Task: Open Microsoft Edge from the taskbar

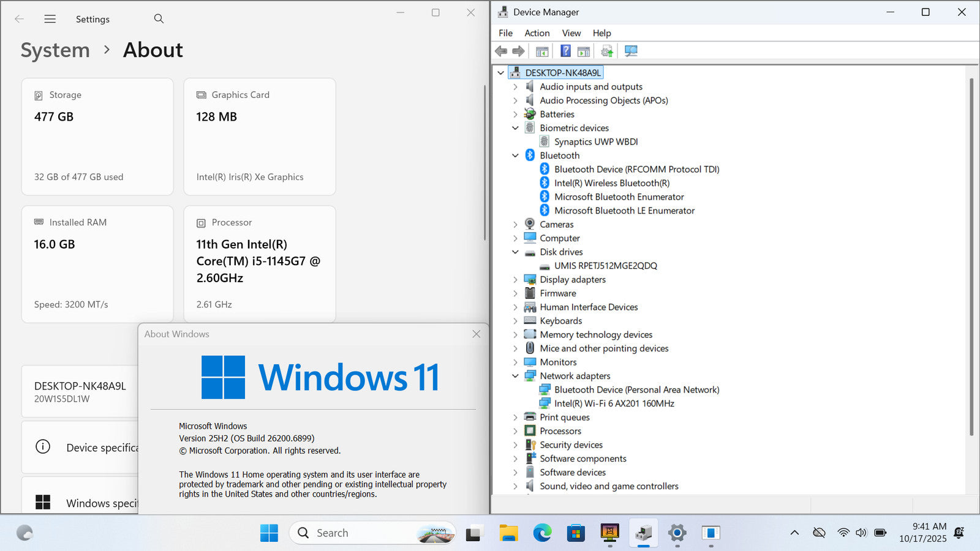Action: [x=542, y=533]
